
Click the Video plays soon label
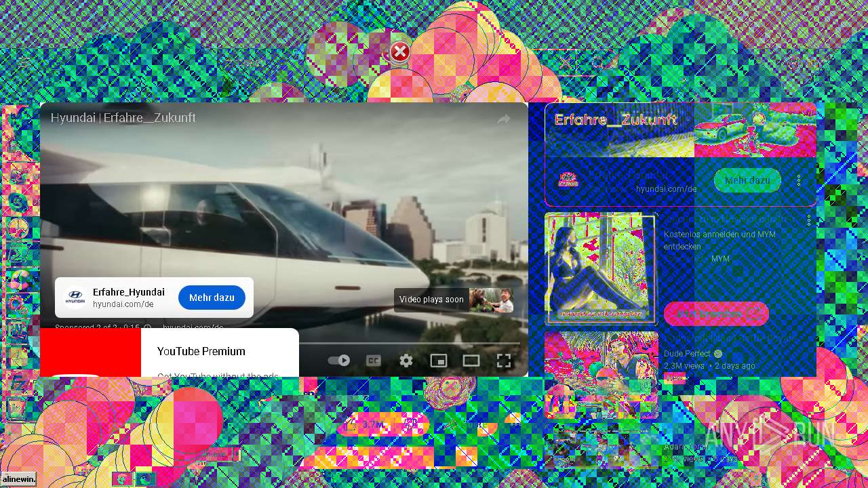tap(431, 300)
